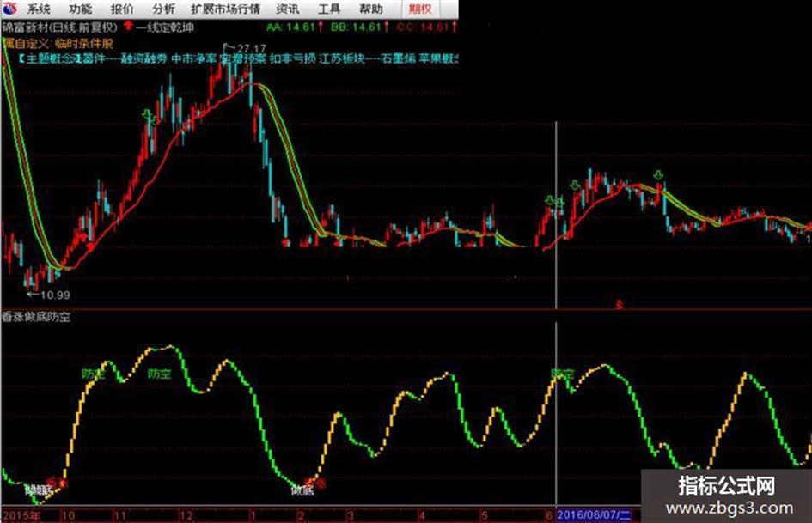
Task: Select the 一线定乾坤 indicator name
Action: coord(165,27)
